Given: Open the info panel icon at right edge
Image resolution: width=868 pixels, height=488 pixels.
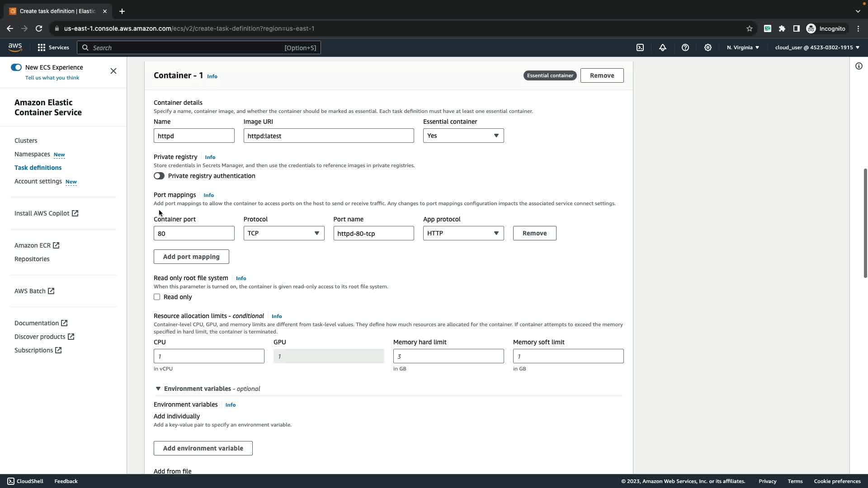Looking at the screenshot, I should pyautogui.click(x=859, y=66).
